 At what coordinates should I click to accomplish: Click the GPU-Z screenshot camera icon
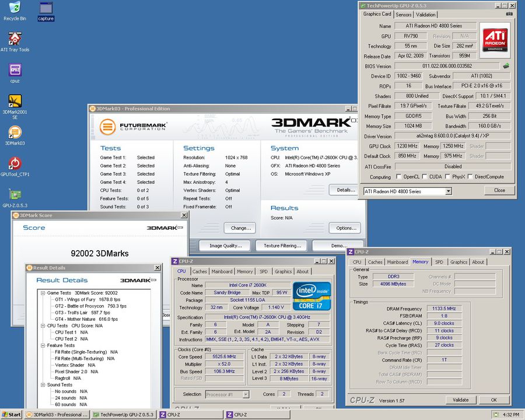coord(509,14)
